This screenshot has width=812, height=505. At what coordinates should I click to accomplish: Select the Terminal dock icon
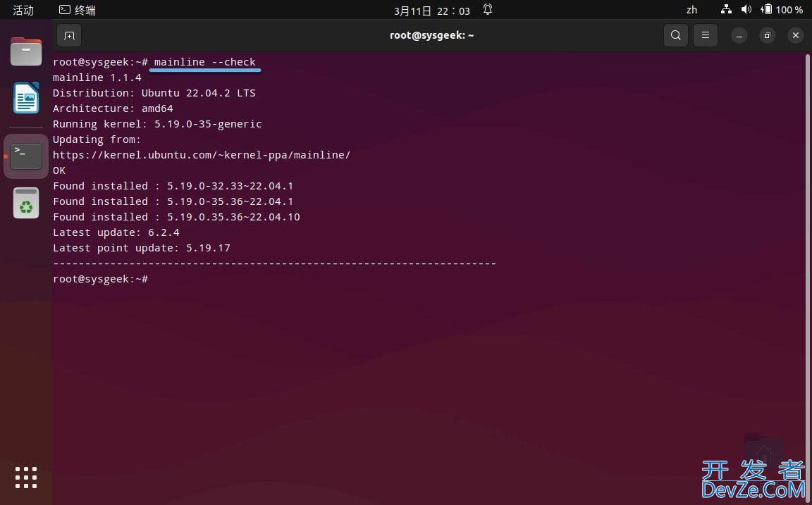tap(26, 156)
